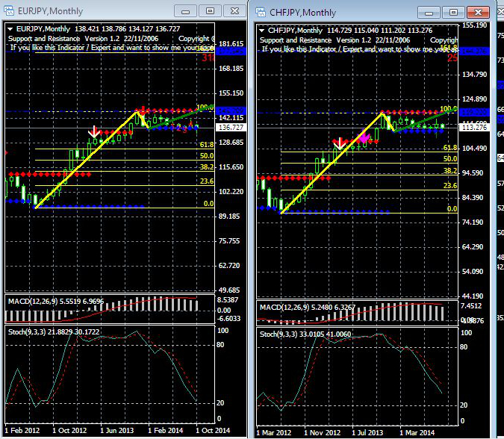Maximize the CHFJPY Monthly window
The image size is (504, 439).
453,13
